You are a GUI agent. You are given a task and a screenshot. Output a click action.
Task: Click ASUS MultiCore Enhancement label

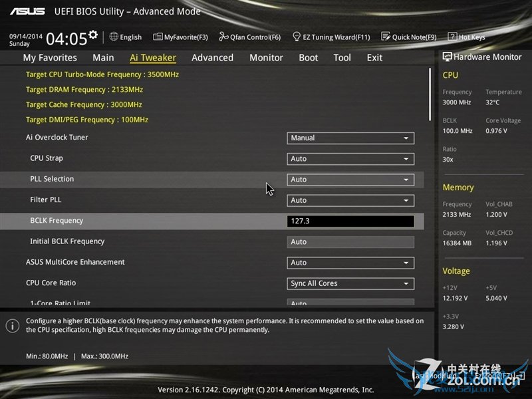[x=75, y=262]
